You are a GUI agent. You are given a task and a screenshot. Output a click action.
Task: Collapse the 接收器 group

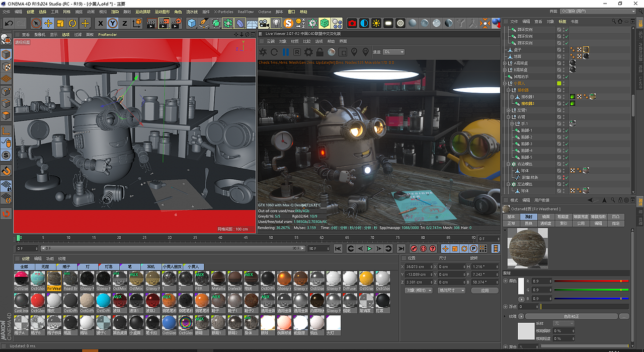coord(509,90)
